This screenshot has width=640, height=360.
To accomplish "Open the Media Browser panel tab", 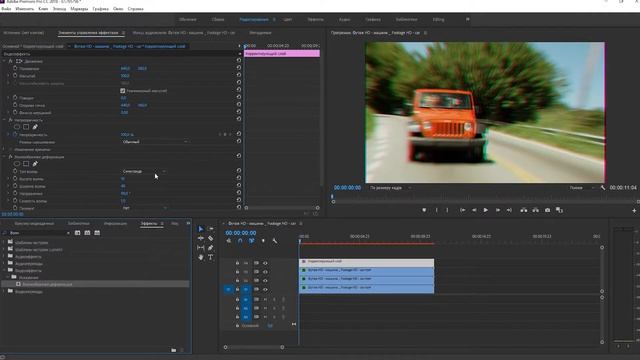I will coord(34,224).
